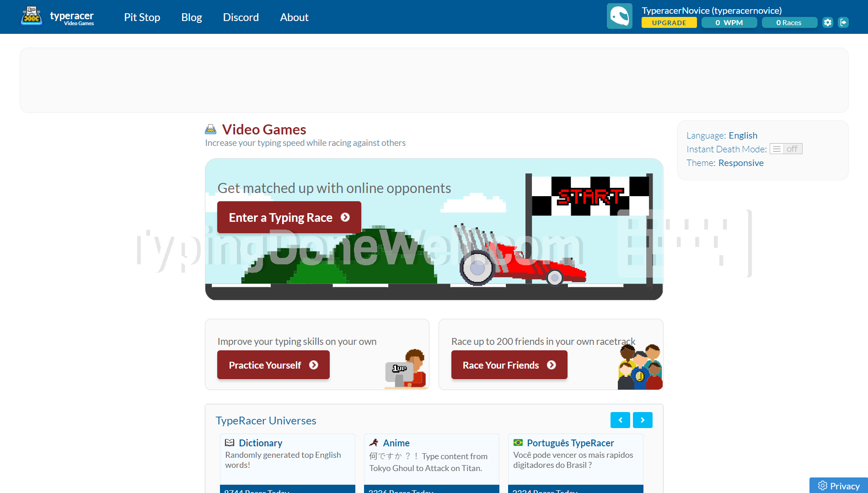
Task: Click the Privacy gear icon at bottom right
Action: [x=823, y=486]
